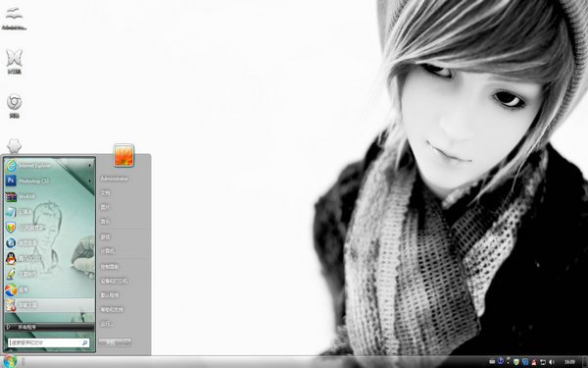Expand the Internet Explorer submenu arrow

tap(90, 165)
